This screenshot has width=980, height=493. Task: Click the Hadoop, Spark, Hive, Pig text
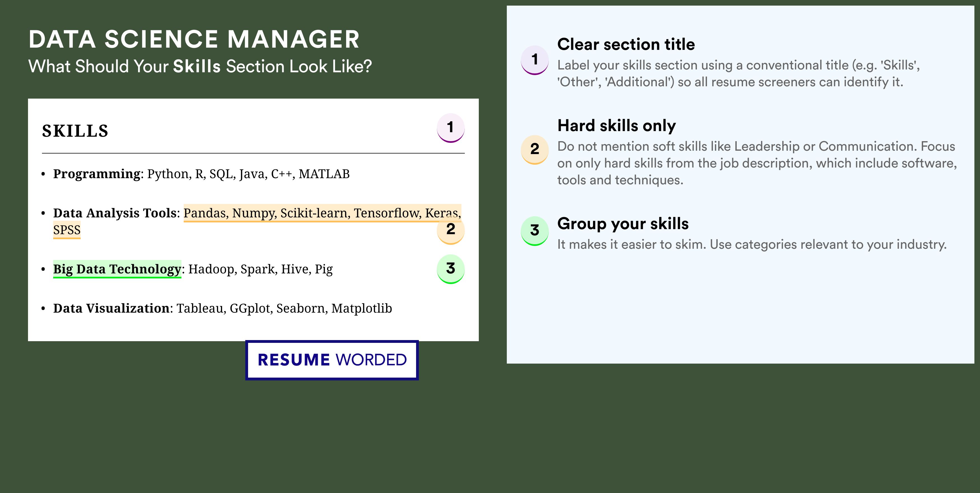[x=261, y=269]
